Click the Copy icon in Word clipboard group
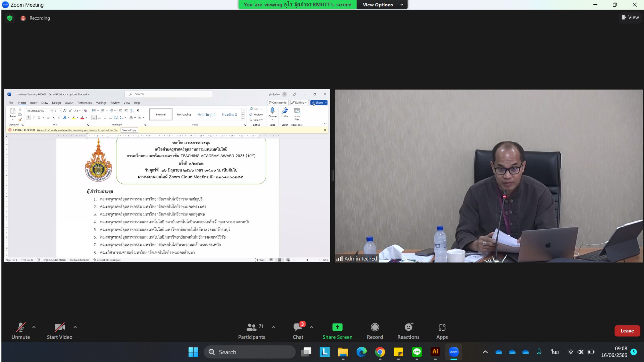The height and width of the screenshot is (362, 644). (x=20, y=115)
